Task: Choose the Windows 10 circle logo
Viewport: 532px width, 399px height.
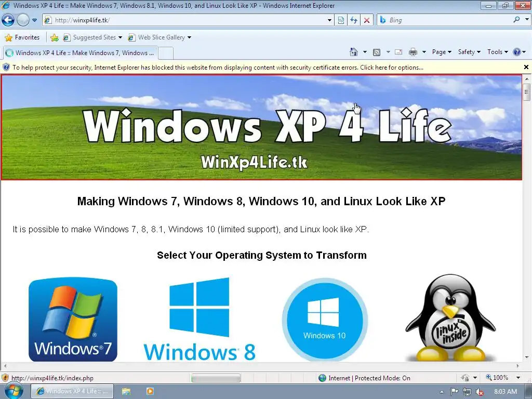Action: coord(325,320)
